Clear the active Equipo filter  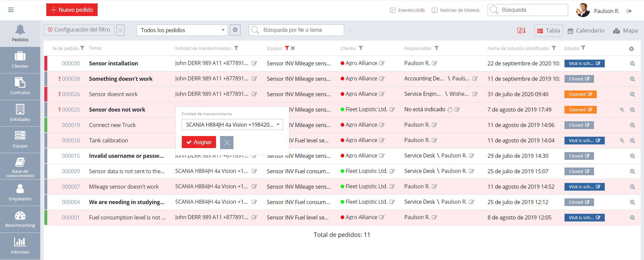(x=293, y=48)
